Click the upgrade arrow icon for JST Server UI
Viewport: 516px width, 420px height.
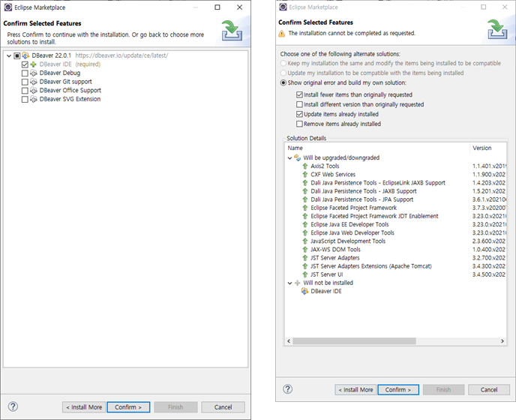[305, 274]
